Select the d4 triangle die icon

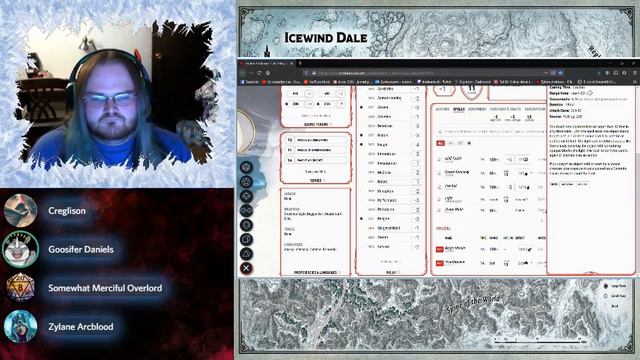[246, 254]
